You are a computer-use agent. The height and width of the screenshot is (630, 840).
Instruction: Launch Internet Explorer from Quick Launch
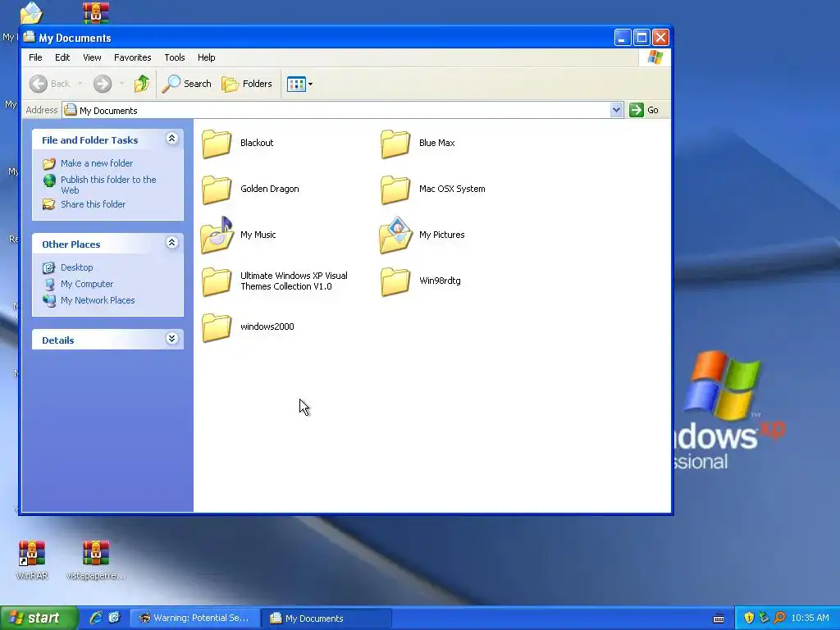click(96, 619)
